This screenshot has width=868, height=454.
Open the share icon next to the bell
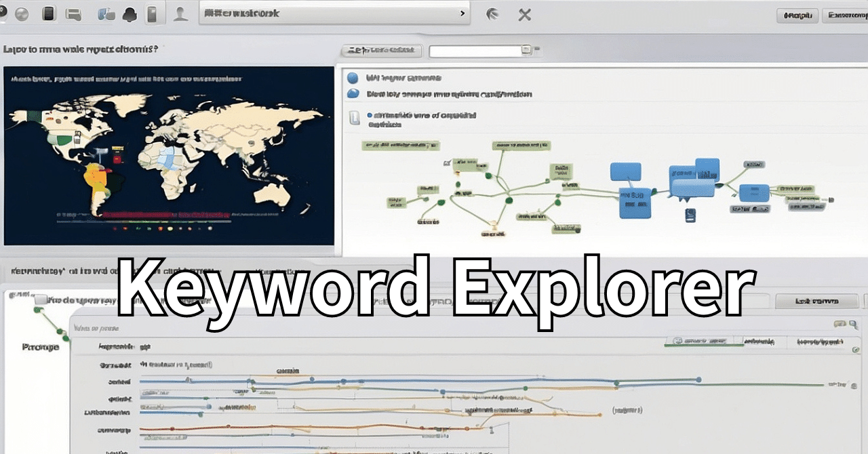coord(106,14)
